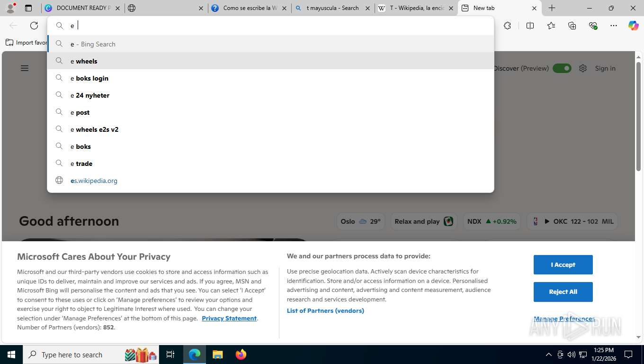Image resolution: width=644 pixels, height=364 pixels.
Task: Click the taskbar clock
Action: [x=603, y=355]
